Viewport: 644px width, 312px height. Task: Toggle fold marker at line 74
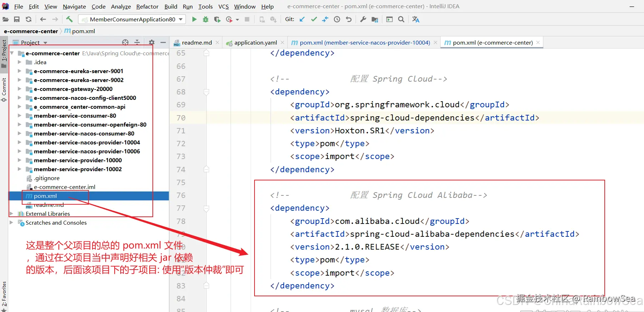click(x=206, y=169)
